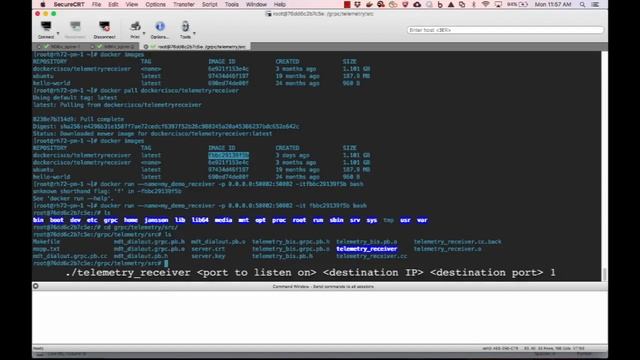Click the terminal cursor at the prompt
Viewport: 640px width, 360px height.
pyautogui.click(x=166, y=263)
